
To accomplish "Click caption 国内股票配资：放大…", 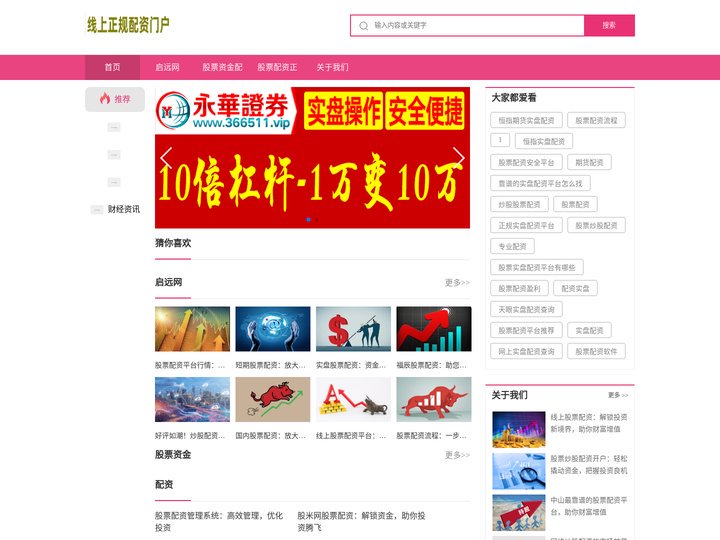I will tap(270, 436).
